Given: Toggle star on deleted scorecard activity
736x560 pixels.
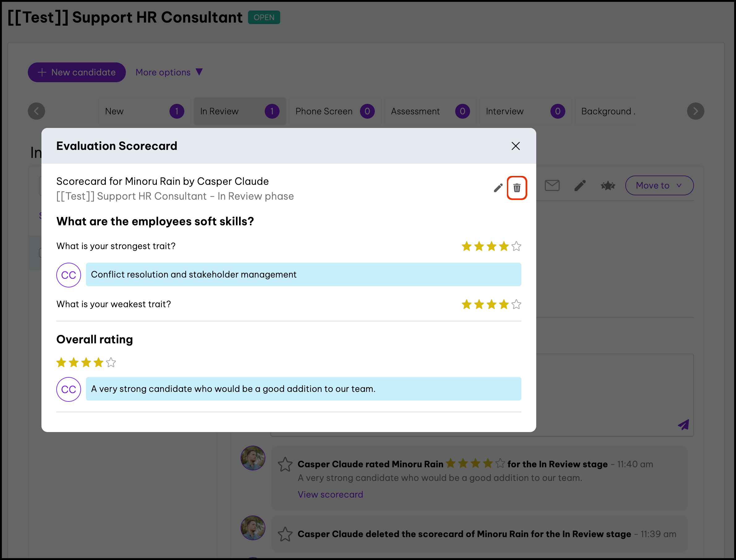Looking at the screenshot, I should (x=285, y=534).
